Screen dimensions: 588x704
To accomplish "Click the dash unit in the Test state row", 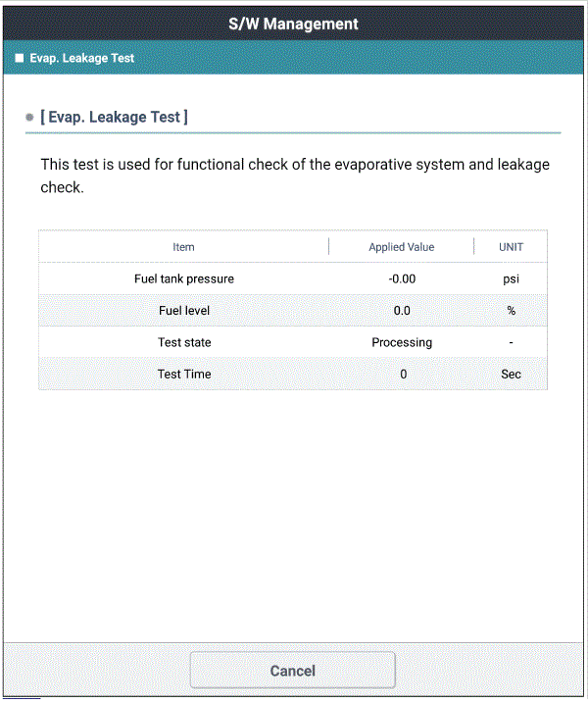I will coord(511,342).
